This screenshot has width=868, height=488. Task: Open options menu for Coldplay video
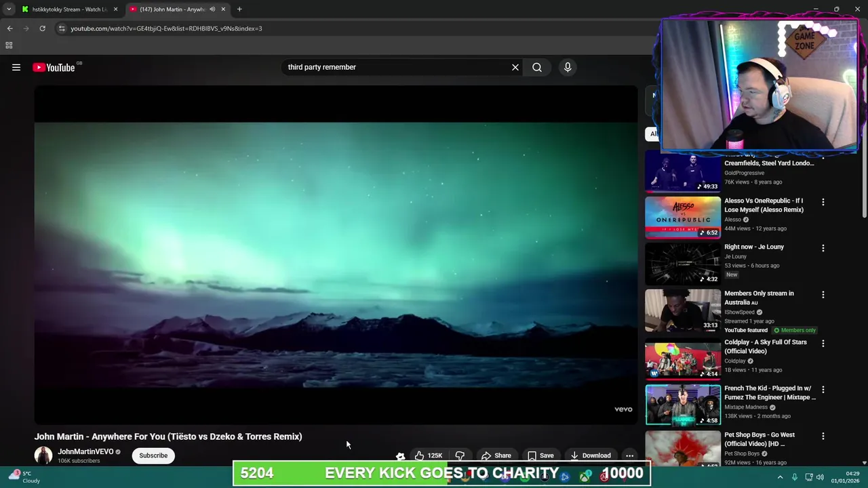tap(823, 344)
